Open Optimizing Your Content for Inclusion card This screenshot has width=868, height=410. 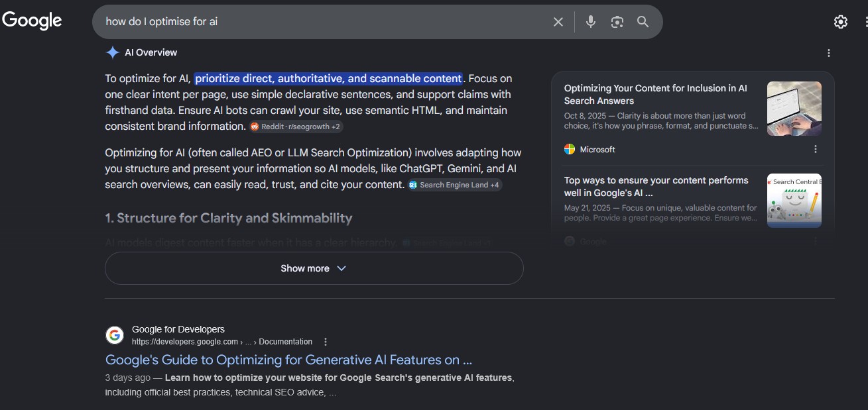click(x=655, y=94)
